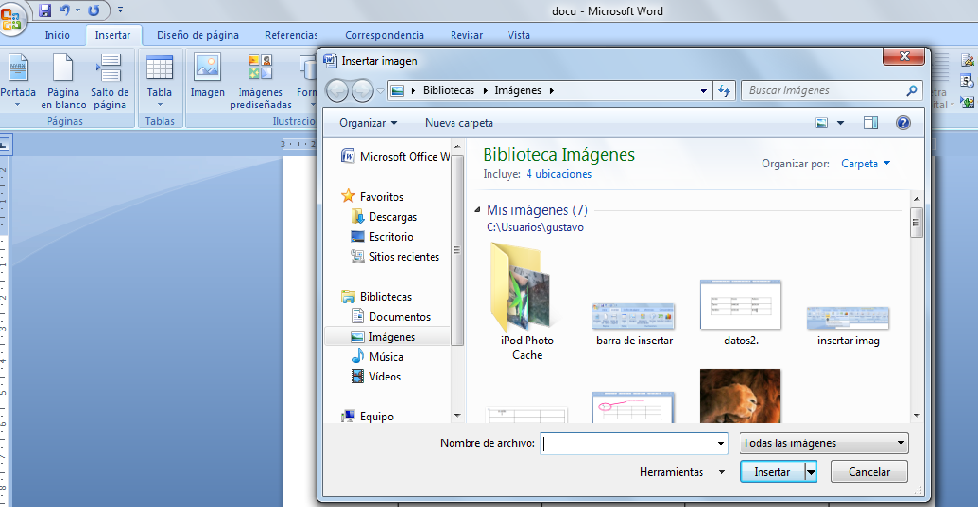Click the Salto de página icon
The height and width of the screenshot is (507, 980).
[x=109, y=70]
